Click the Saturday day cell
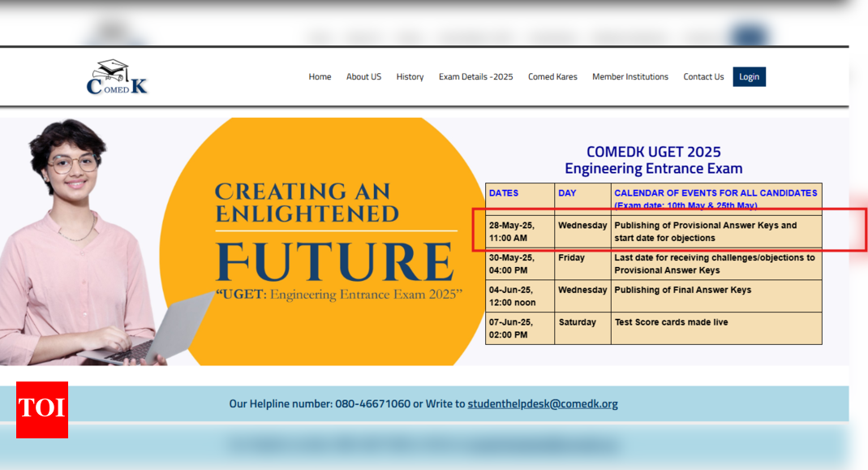 point(582,328)
